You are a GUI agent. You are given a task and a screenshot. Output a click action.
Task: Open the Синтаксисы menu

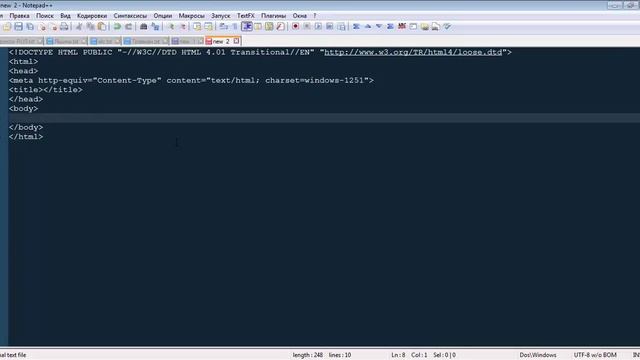130,16
